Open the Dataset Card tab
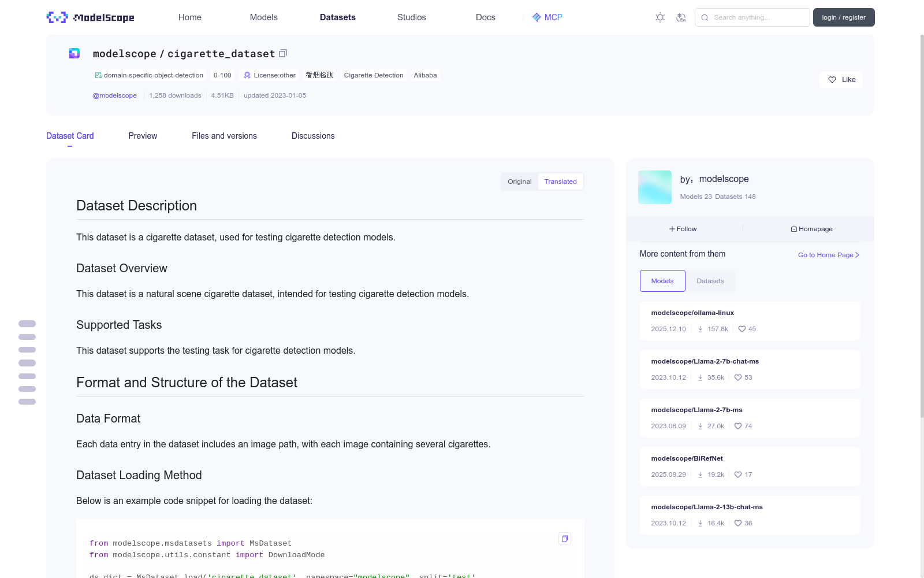This screenshot has width=924, height=578. 70,136
